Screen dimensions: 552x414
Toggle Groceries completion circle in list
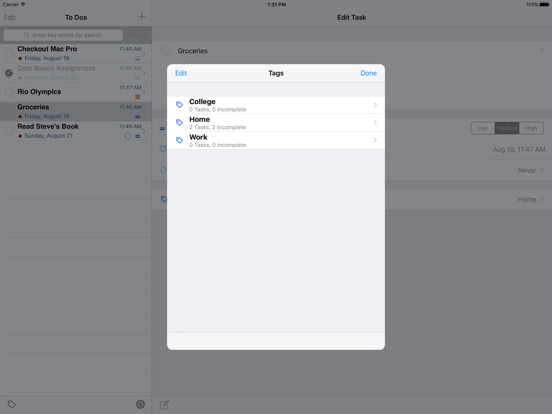click(x=9, y=111)
